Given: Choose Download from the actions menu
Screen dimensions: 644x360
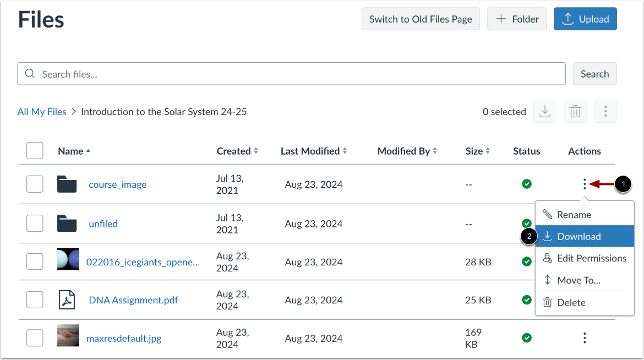Looking at the screenshot, I should tap(578, 237).
